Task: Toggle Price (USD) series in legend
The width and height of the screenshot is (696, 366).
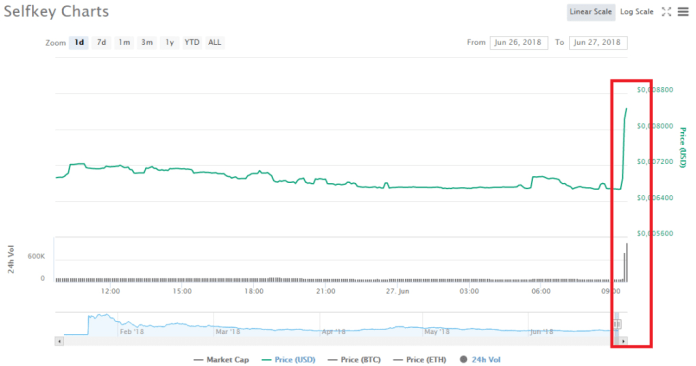Action: [289, 360]
